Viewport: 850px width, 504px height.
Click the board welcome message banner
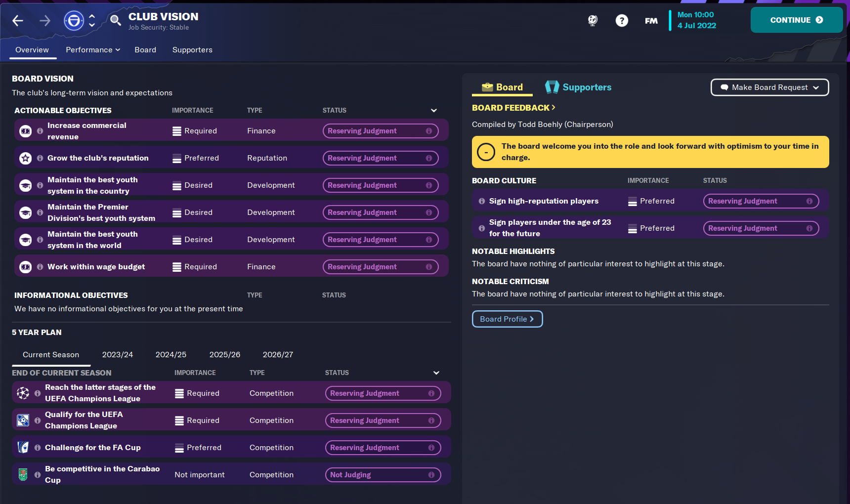point(650,152)
